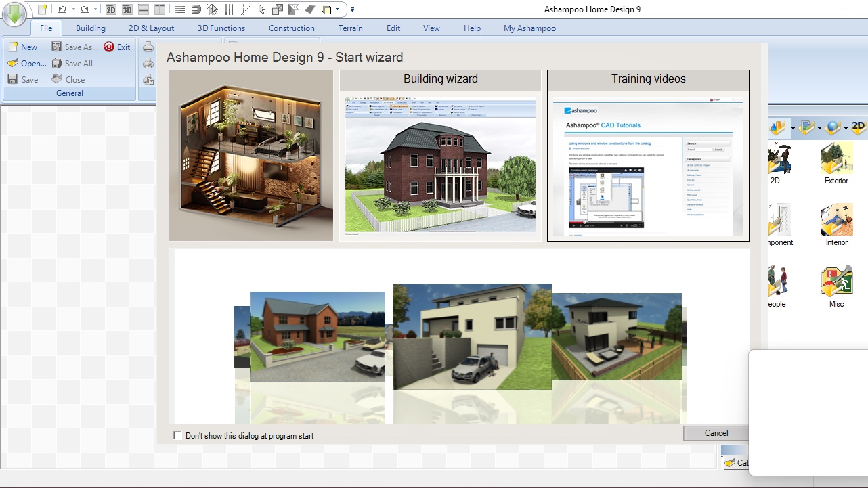Switch to the Construction ribbon tab

tap(291, 28)
